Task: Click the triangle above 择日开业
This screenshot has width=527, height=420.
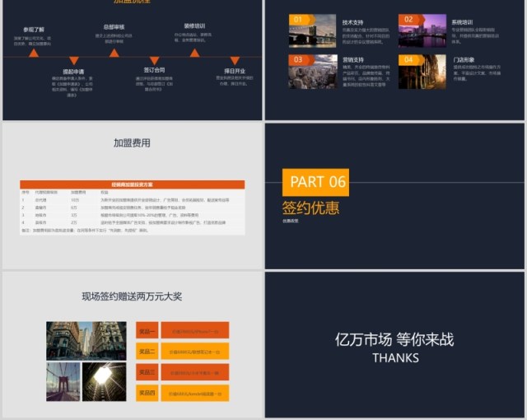Action: point(235,61)
